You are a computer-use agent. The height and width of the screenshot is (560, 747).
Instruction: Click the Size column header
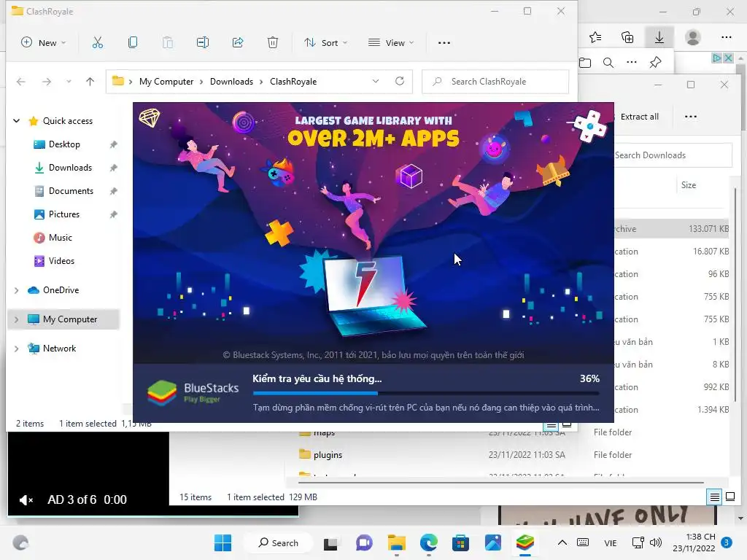point(689,185)
